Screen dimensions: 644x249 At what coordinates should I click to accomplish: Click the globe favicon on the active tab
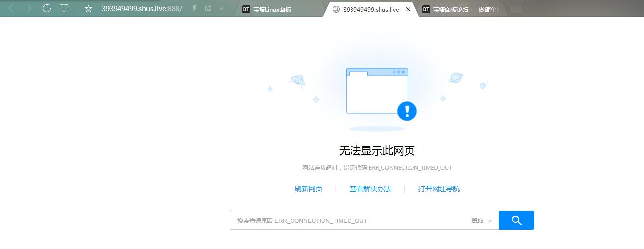coord(336,9)
